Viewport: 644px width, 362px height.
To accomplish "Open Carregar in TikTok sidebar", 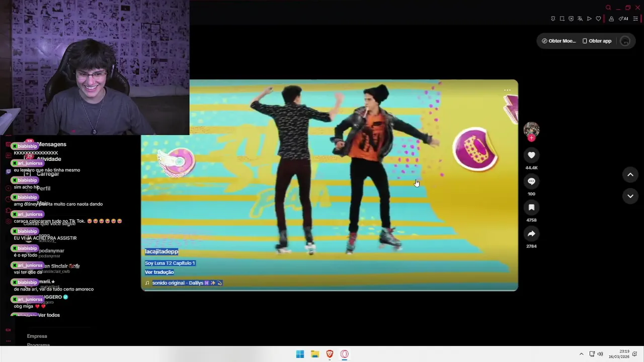I will click(48, 174).
